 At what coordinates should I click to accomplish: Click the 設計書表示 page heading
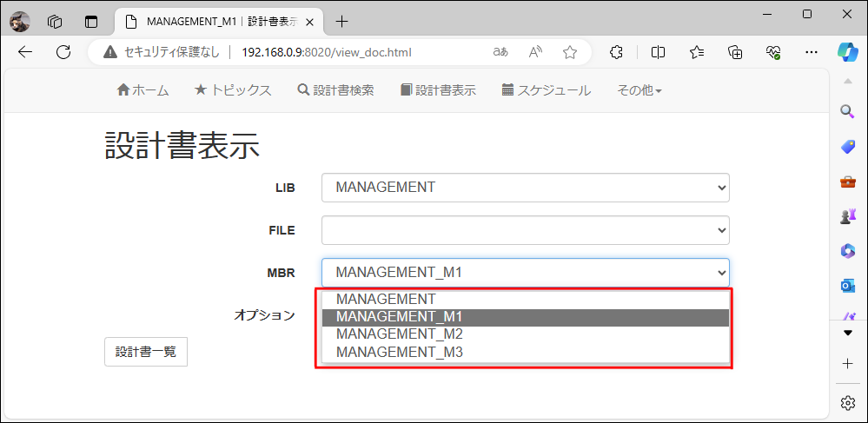click(x=182, y=146)
